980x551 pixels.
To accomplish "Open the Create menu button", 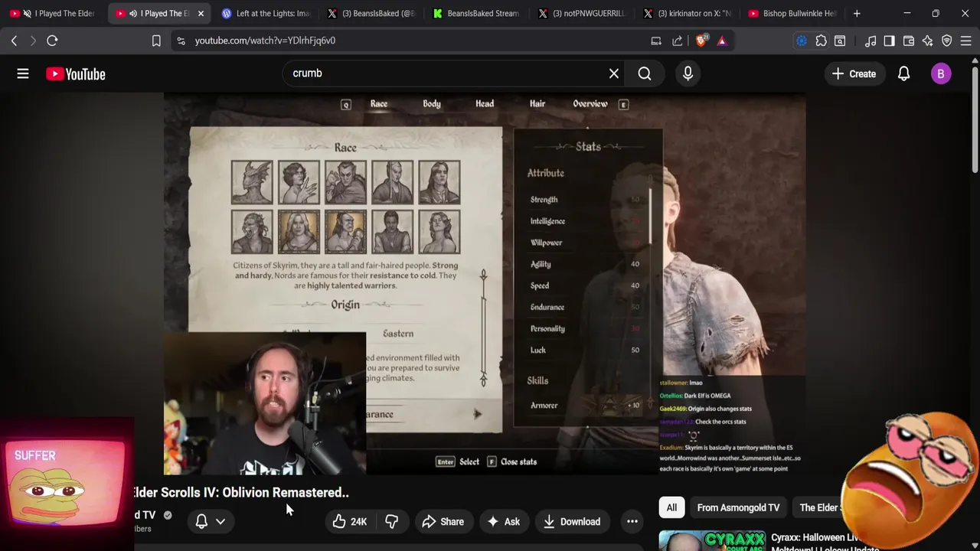I will point(854,73).
